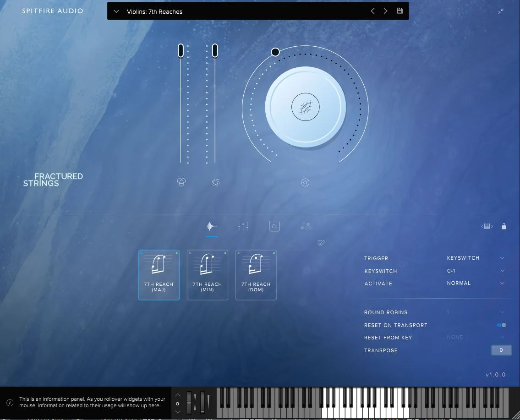Go to the previous preset with left arrow

372,11
